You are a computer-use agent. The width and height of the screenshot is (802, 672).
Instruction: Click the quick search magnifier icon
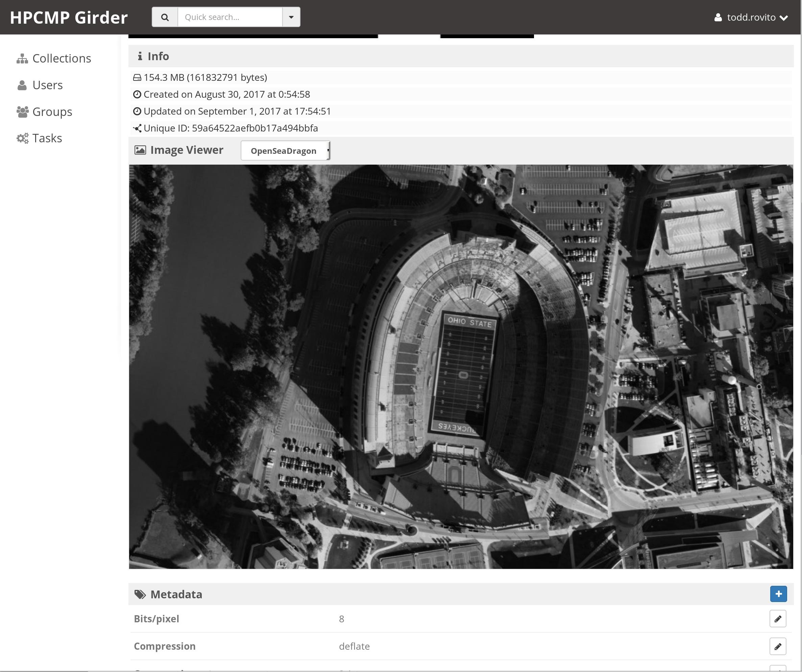[x=165, y=17]
